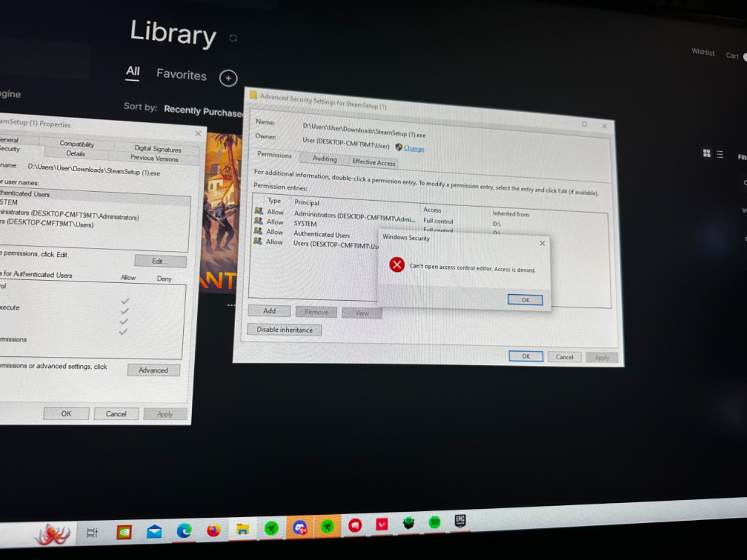
Task: Open Epic Games Launcher taskbar icon
Action: [x=460, y=521]
